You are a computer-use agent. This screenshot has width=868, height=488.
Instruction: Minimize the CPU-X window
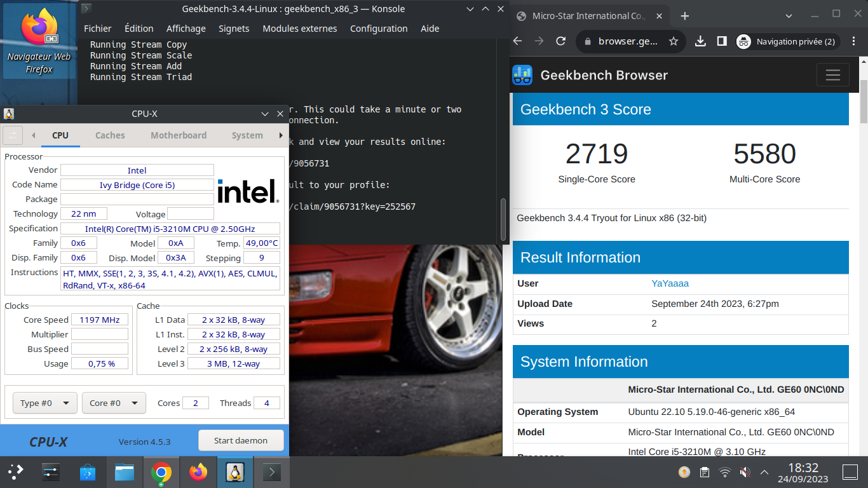click(x=265, y=114)
